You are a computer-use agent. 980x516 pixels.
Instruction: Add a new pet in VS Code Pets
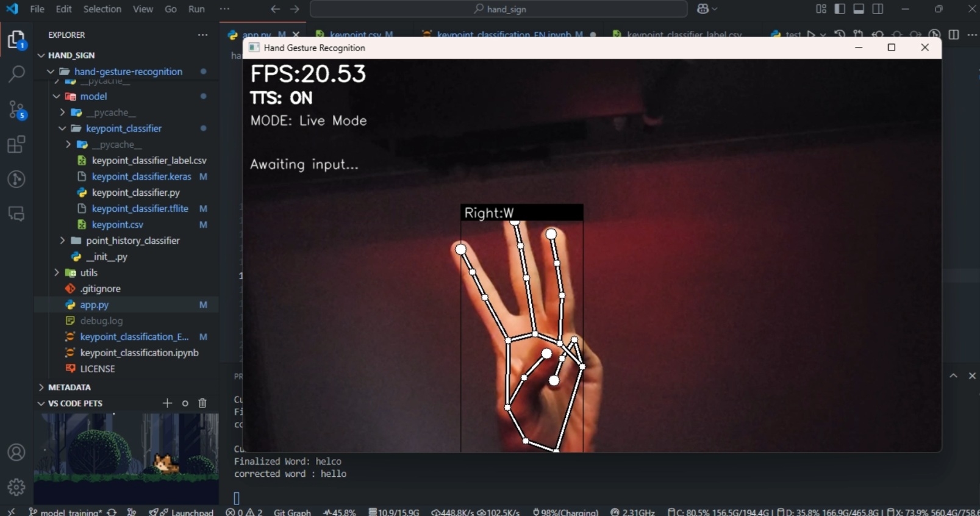pyautogui.click(x=167, y=403)
